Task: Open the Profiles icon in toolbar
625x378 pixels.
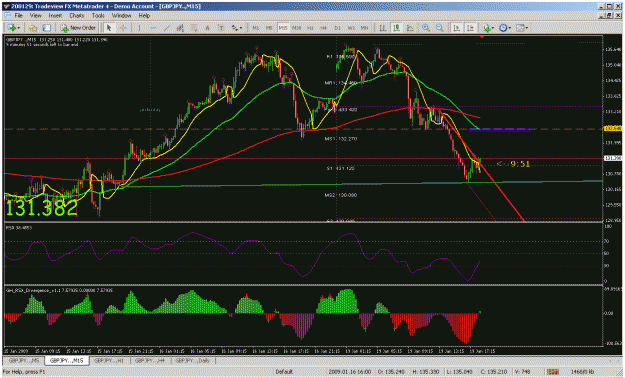Action: (32, 28)
